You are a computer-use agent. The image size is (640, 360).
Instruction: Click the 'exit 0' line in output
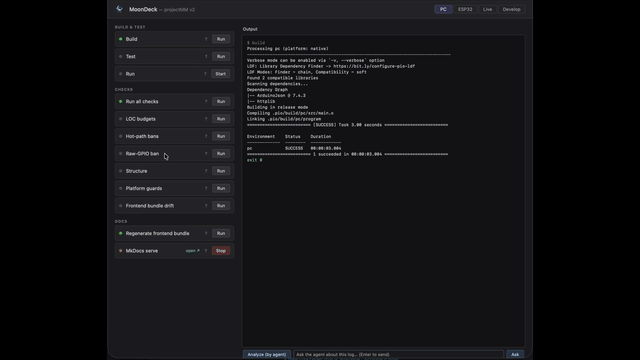coord(255,160)
